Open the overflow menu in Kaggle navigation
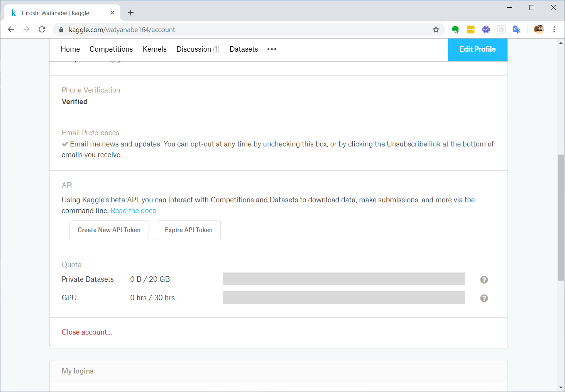This screenshot has height=392, width=565. coord(271,49)
